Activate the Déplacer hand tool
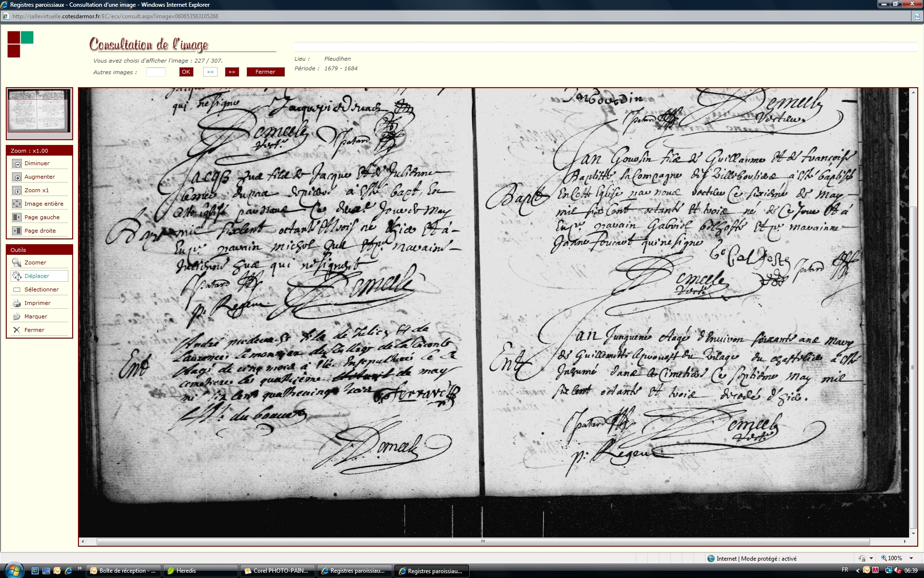 tap(17, 276)
